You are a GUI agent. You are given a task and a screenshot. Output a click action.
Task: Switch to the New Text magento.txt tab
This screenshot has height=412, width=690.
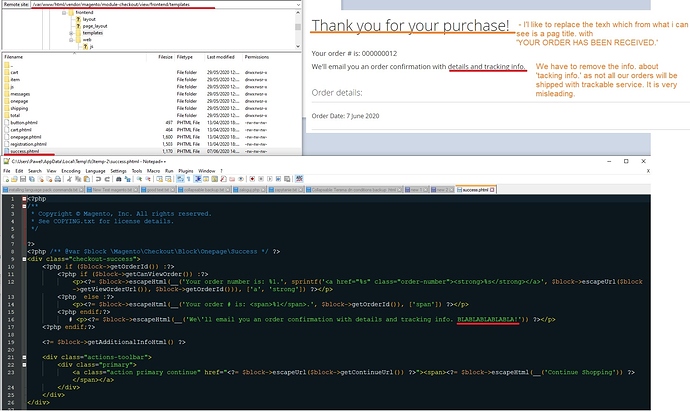(112, 190)
